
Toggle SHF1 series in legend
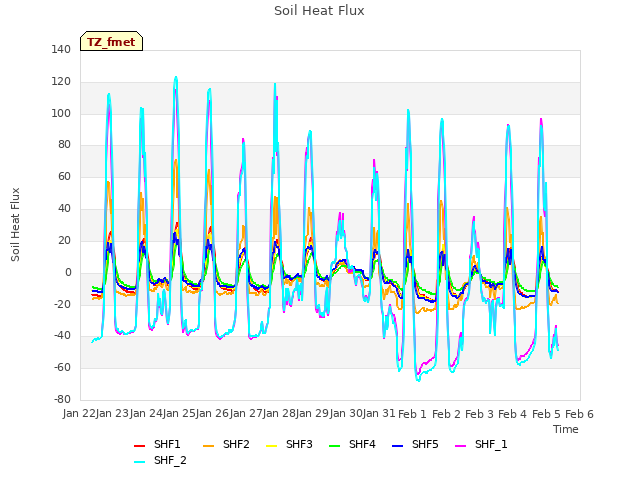(157, 444)
